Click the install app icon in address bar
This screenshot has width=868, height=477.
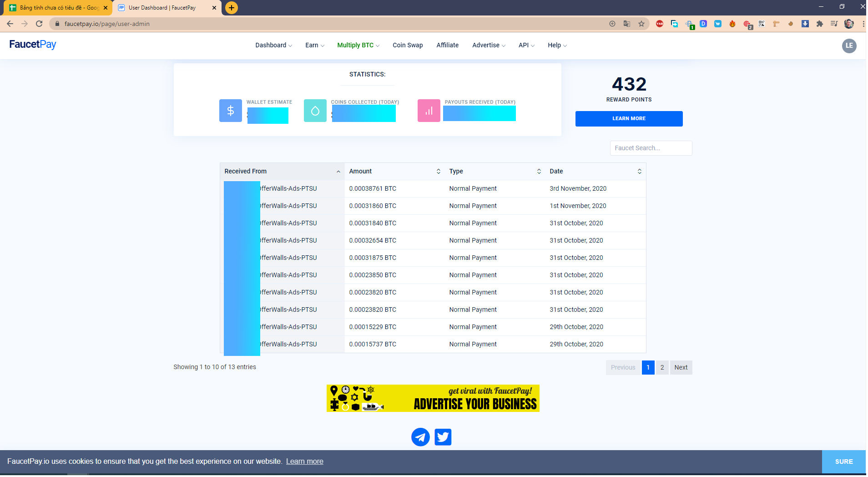point(612,24)
